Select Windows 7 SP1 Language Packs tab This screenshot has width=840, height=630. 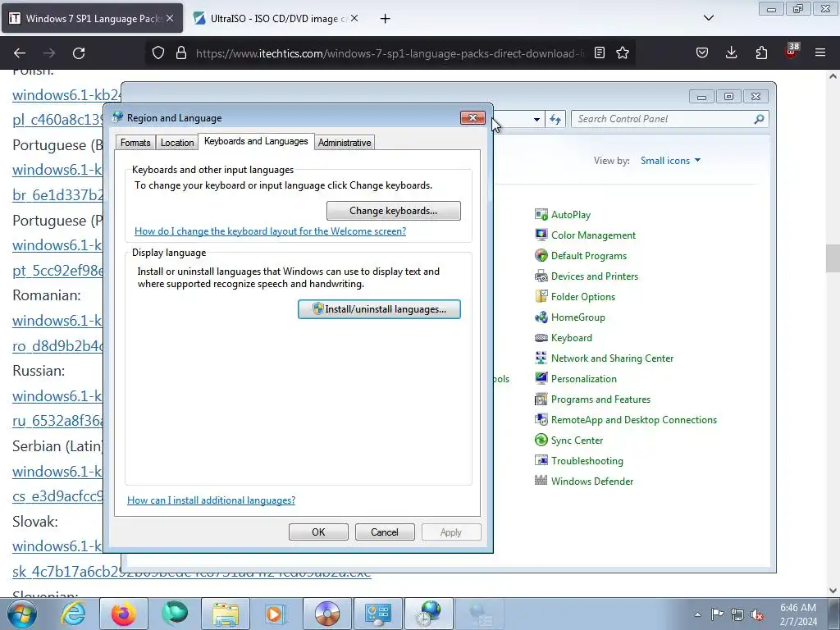[92, 19]
